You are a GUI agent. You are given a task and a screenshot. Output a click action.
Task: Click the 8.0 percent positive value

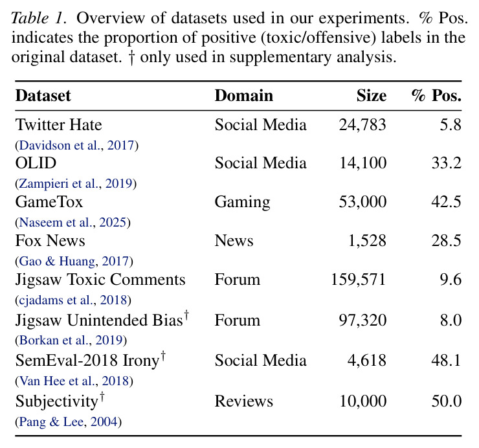pos(451,320)
